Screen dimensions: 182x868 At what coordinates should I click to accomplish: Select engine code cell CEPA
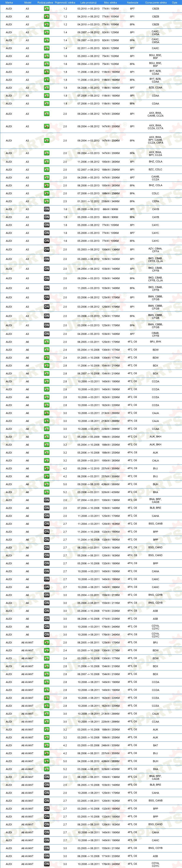tap(155, 201)
